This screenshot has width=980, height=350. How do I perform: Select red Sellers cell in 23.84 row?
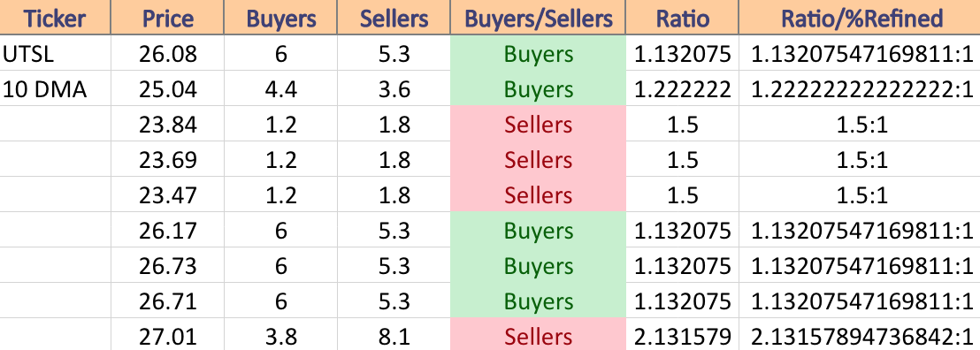point(538,124)
